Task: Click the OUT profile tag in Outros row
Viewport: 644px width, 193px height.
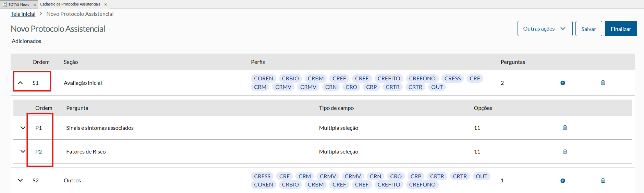Action: pyautogui.click(x=481, y=177)
